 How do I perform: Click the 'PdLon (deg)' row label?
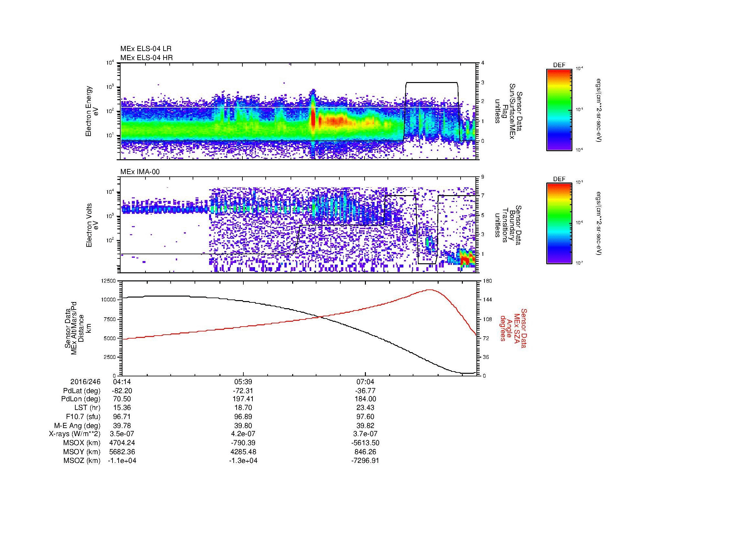[x=81, y=399]
